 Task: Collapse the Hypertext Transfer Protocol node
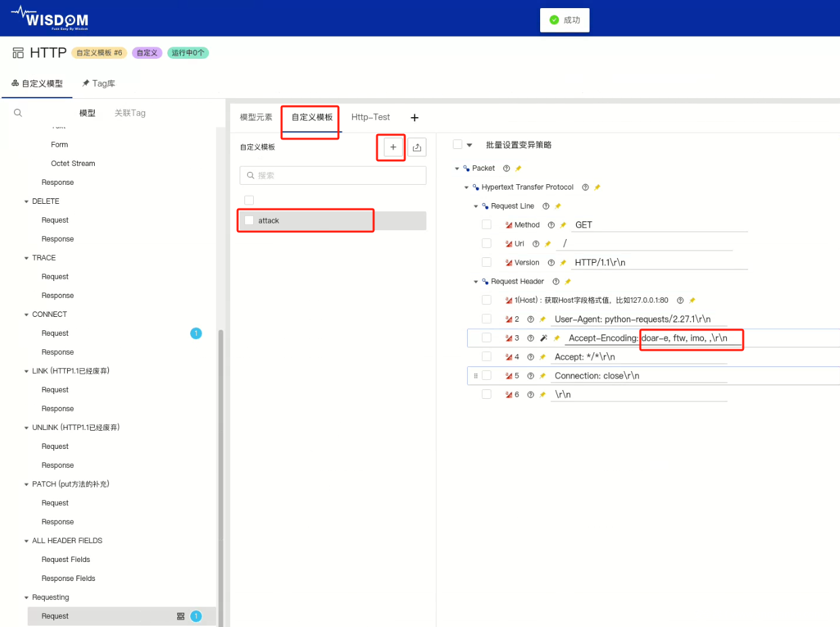point(466,188)
